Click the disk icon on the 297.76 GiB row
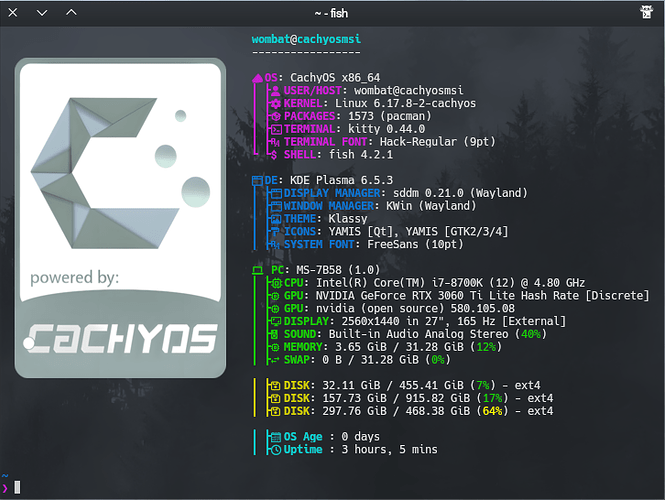The width and height of the screenshot is (665, 500). click(276, 411)
